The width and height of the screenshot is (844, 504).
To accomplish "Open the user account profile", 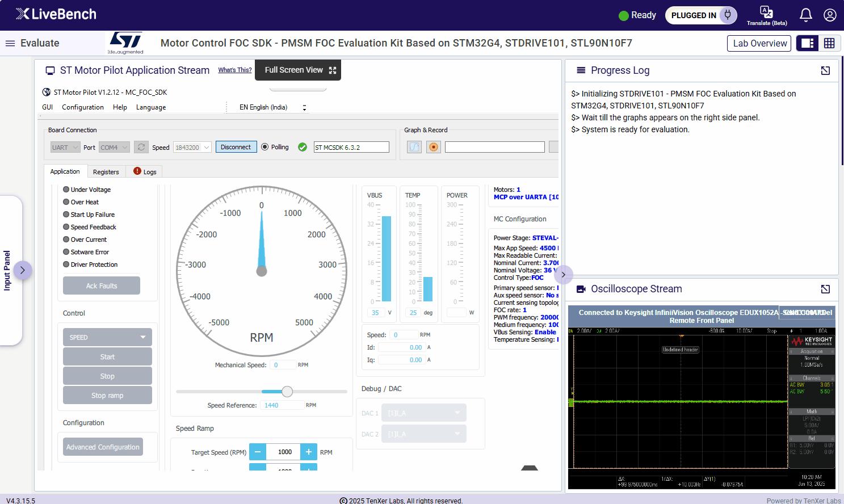I will click(830, 15).
